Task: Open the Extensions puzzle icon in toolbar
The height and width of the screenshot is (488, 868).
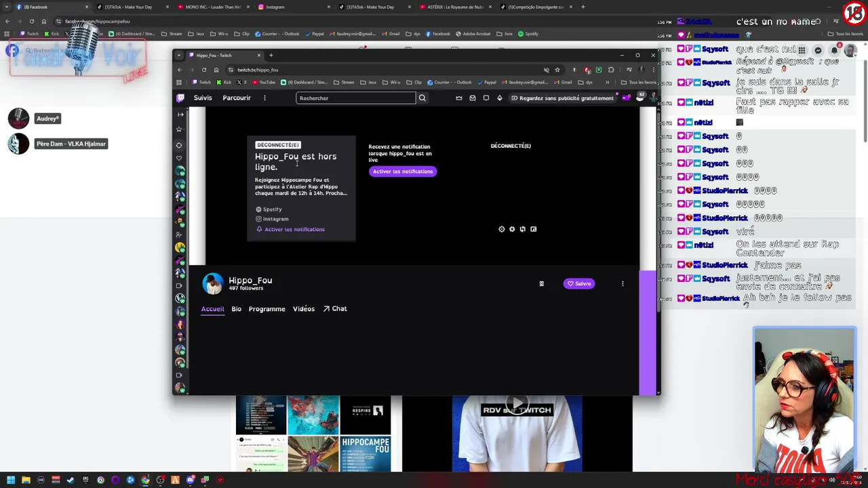Action: [x=611, y=70]
